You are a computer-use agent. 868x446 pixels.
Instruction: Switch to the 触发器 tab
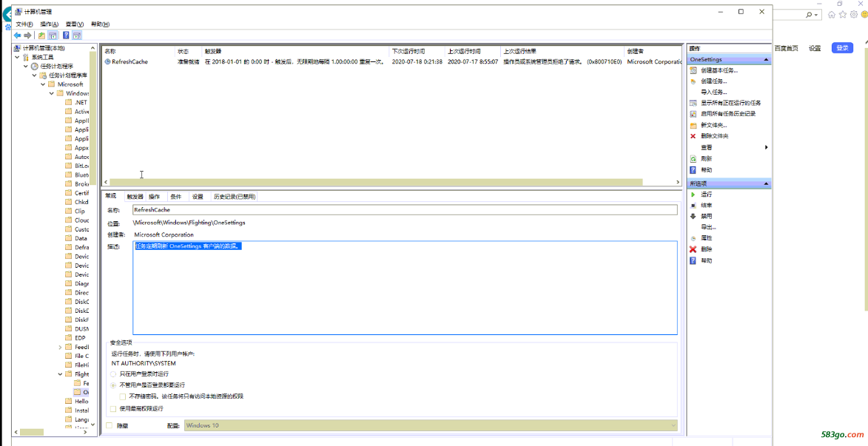click(135, 197)
